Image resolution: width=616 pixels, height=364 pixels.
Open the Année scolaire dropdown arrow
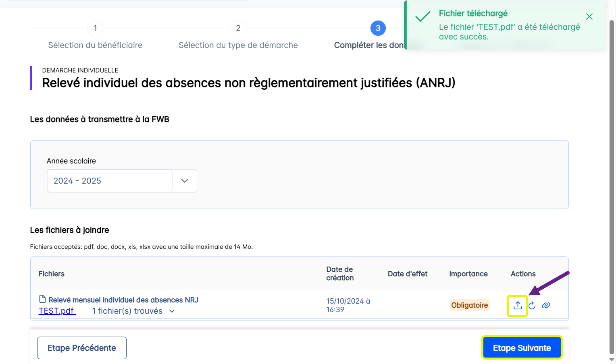click(x=185, y=181)
